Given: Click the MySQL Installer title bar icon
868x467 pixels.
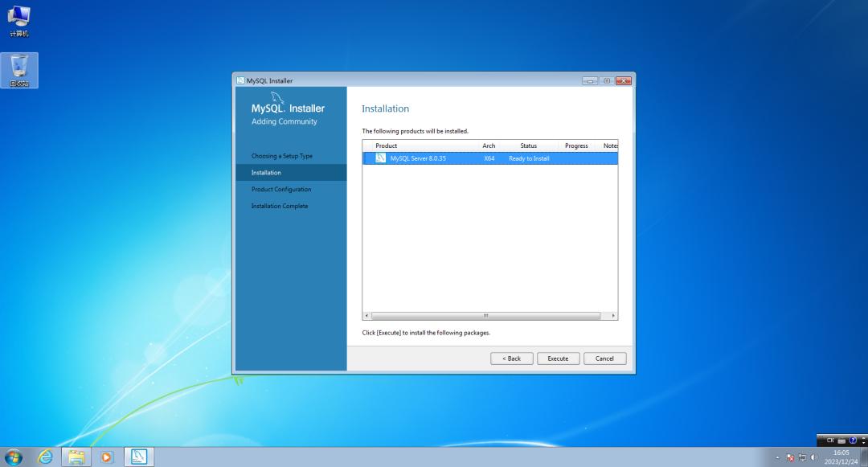Looking at the screenshot, I should 240,80.
